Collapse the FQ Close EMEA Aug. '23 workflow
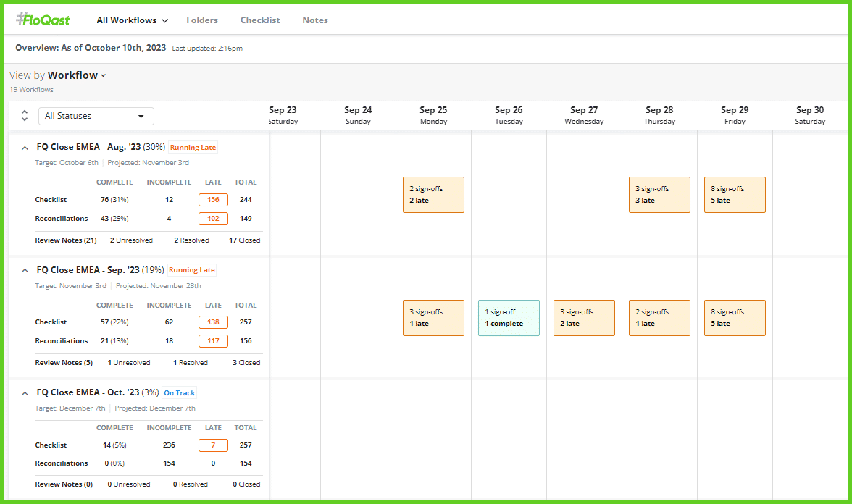 25,148
